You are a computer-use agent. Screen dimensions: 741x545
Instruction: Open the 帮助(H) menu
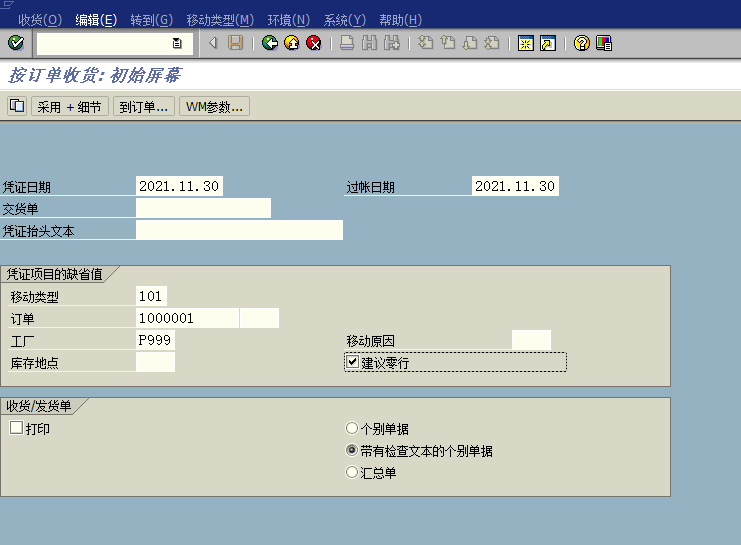[400, 20]
